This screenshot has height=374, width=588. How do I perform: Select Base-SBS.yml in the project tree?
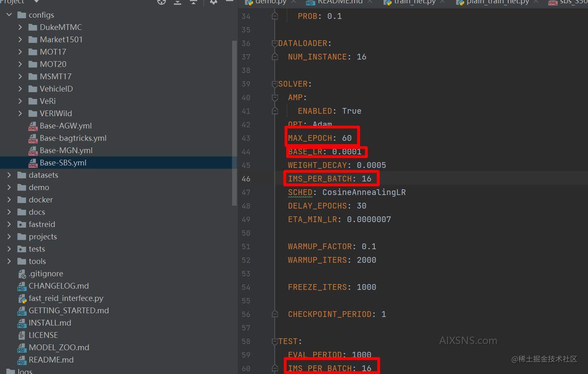(63, 163)
